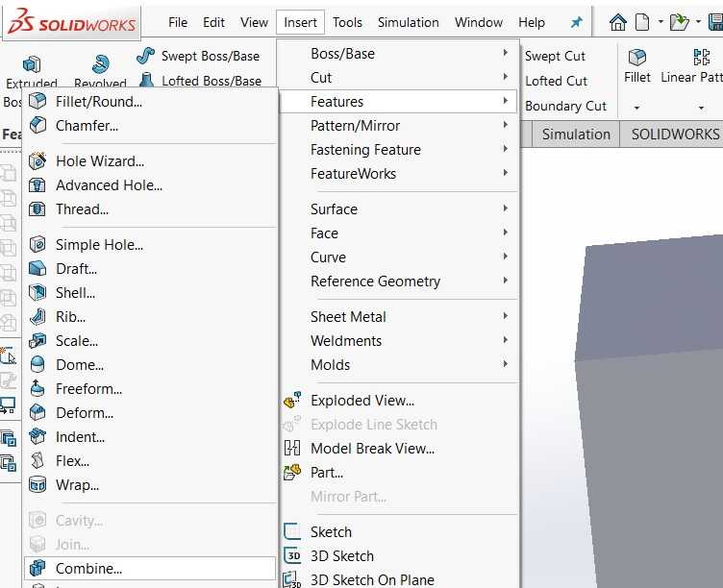Click the Thread feature icon
This screenshot has height=588, width=723.
tap(37, 208)
